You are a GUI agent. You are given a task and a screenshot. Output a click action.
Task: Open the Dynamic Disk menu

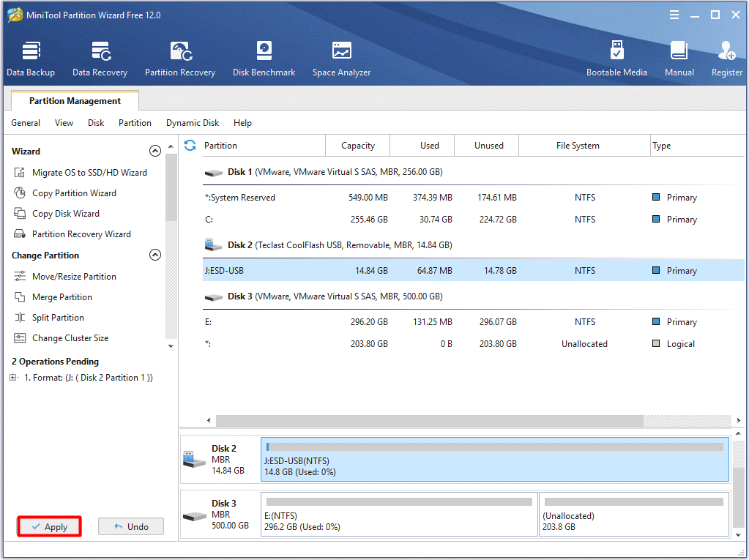(193, 123)
